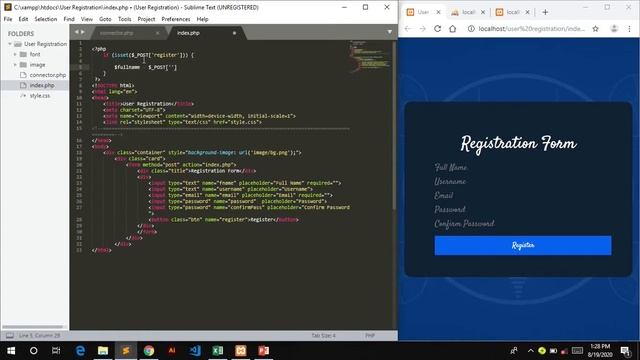The height and width of the screenshot is (360, 640).
Task: Click the sidebar horizontal scrollbar
Action: (x=33, y=327)
